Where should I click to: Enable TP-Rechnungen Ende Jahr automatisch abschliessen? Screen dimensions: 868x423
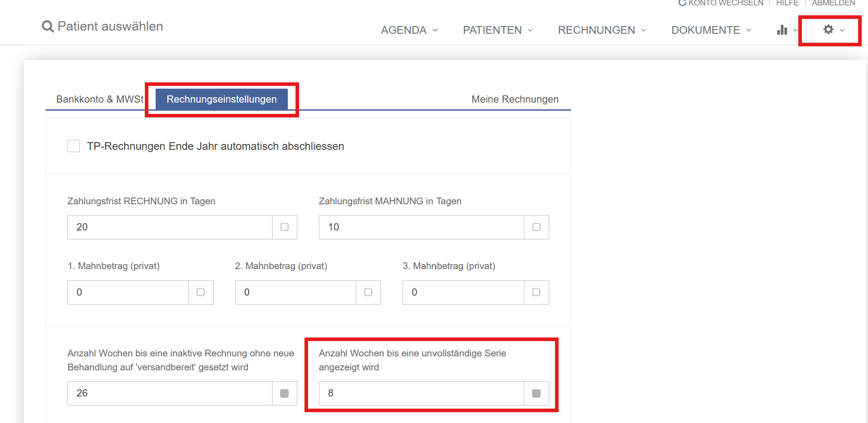74,146
